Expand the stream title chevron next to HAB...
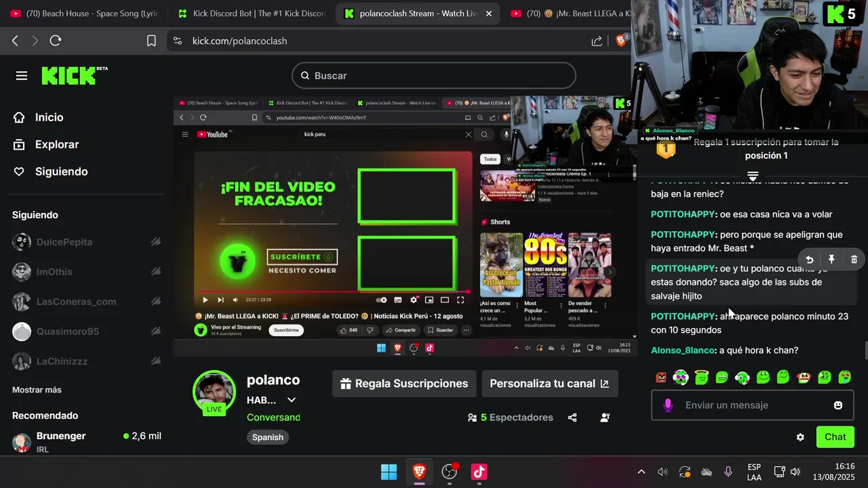868x488 pixels. click(292, 400)
